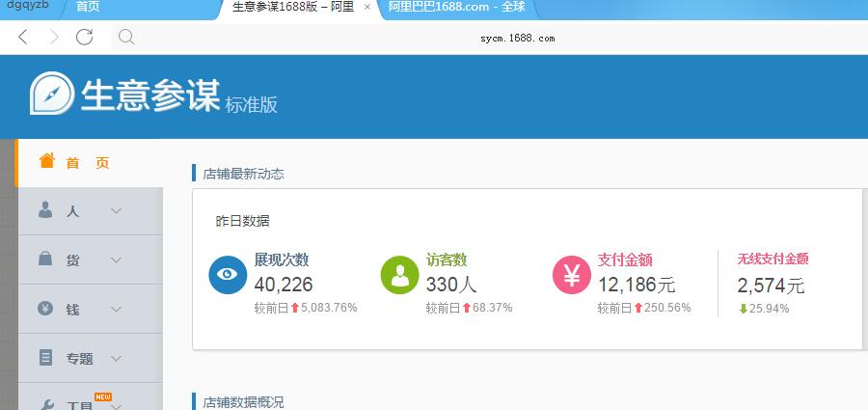Click the 标准版 label in the header
The image size is (868, 410).
[x=251, y=104]
